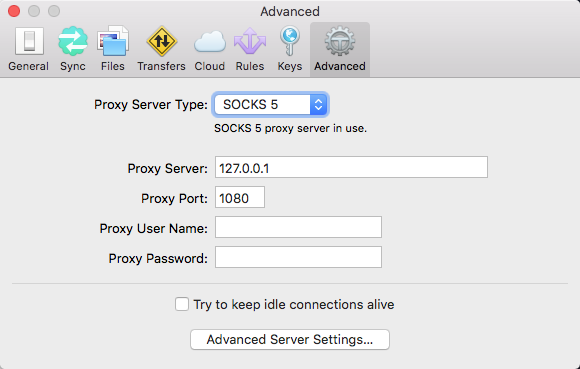Open the Files preferences pane
This screenshot has height=369, width=580.
pos(113,49)
